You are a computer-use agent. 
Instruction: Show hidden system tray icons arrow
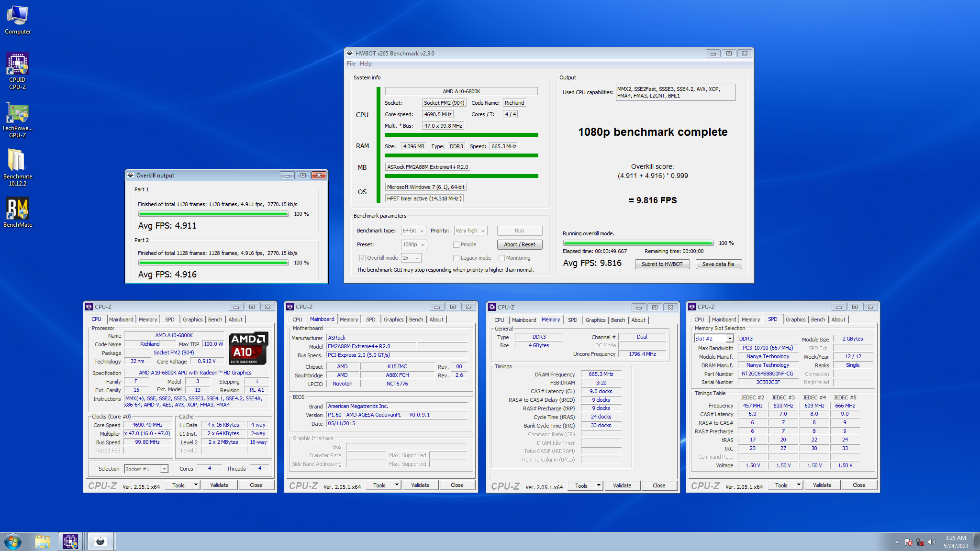(x=897, y=542)
